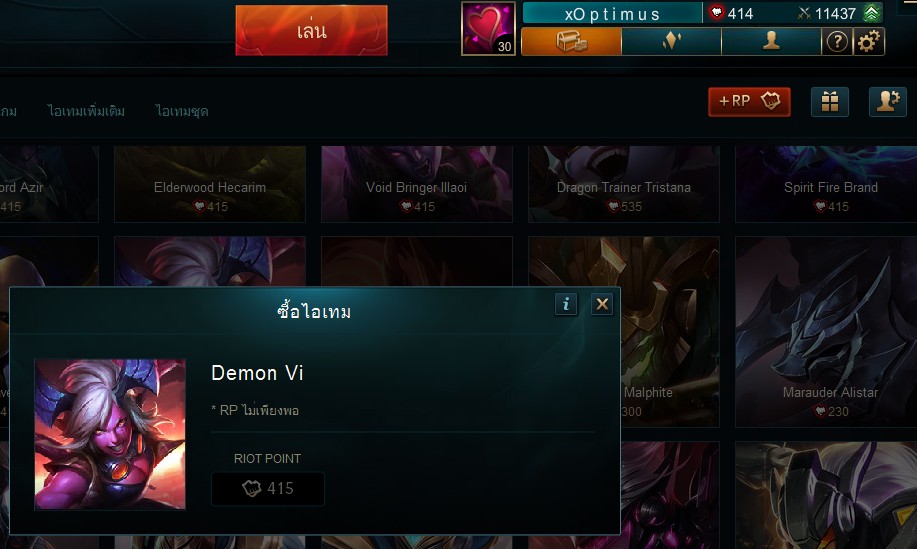
Task: Open settings with the gear icon
Action: point(868,42)
